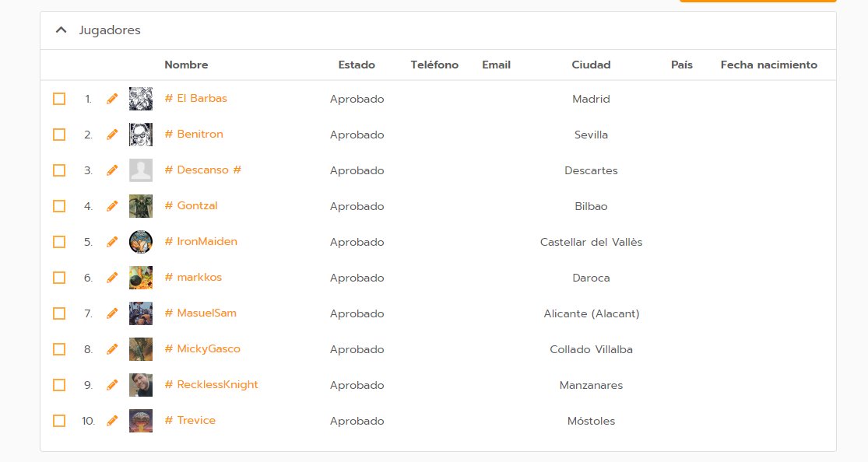868x462 pixels.
Task: Click city cell Daroca
Action: pyautogui.click(x=591, y=278)
